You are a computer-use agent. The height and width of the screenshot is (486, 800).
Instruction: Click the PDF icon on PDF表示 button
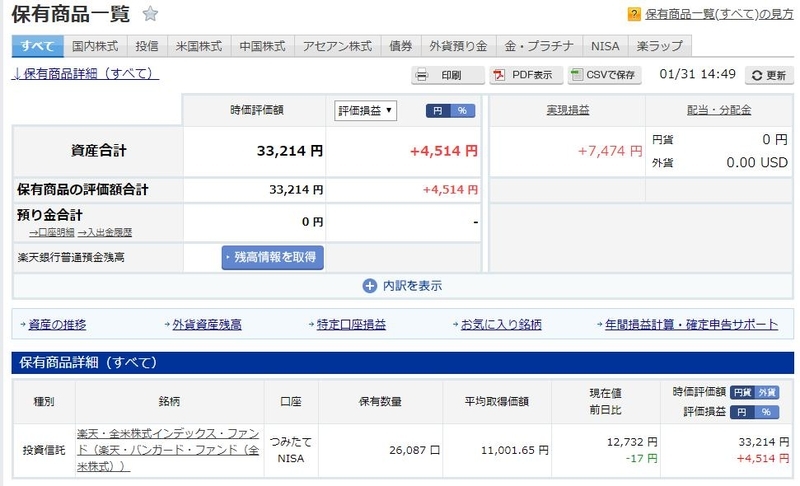pyautogui.click(x=498, y=75)
